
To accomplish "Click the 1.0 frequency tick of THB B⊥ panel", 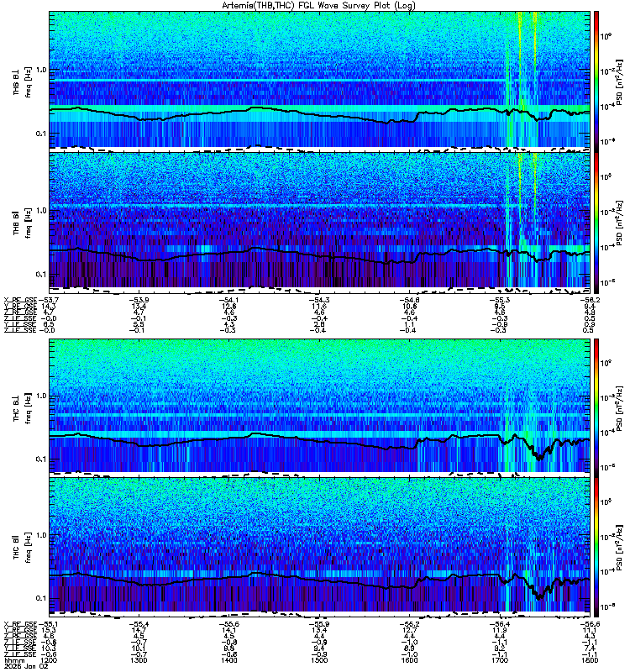I will (40, 70).
